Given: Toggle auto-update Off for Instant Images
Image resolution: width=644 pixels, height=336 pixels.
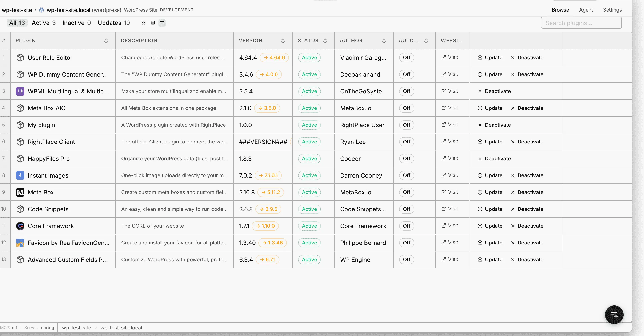Looking at the screenshot, I should pyautogui.click(x=407, y=175).
